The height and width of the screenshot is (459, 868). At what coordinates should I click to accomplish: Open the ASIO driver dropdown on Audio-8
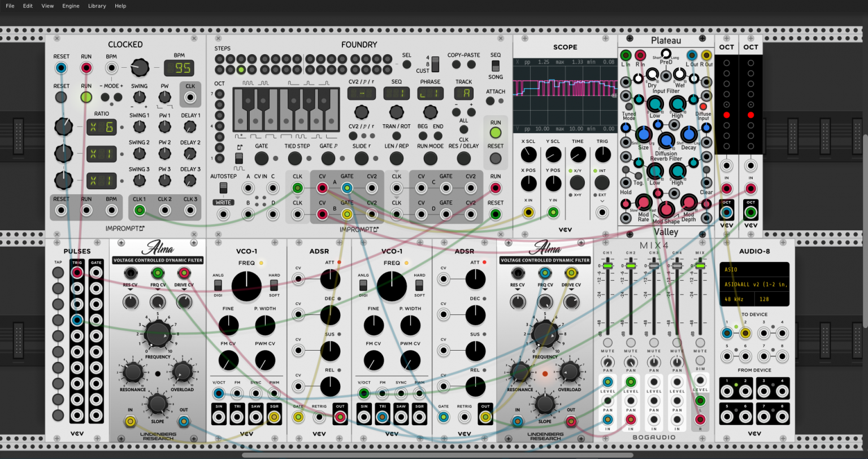coord(754,269)
